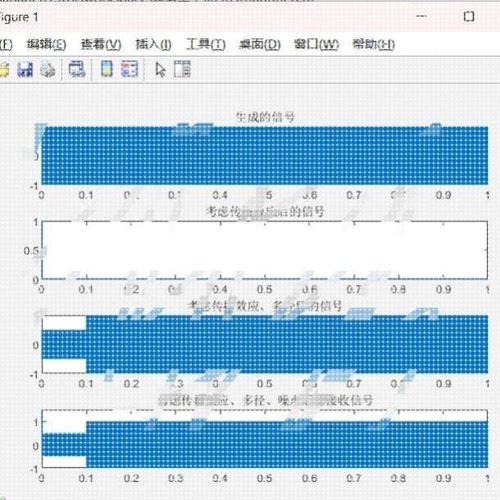Open the file folder icon in toolbar
Screen dimensions: 500x500
(3, 70)
